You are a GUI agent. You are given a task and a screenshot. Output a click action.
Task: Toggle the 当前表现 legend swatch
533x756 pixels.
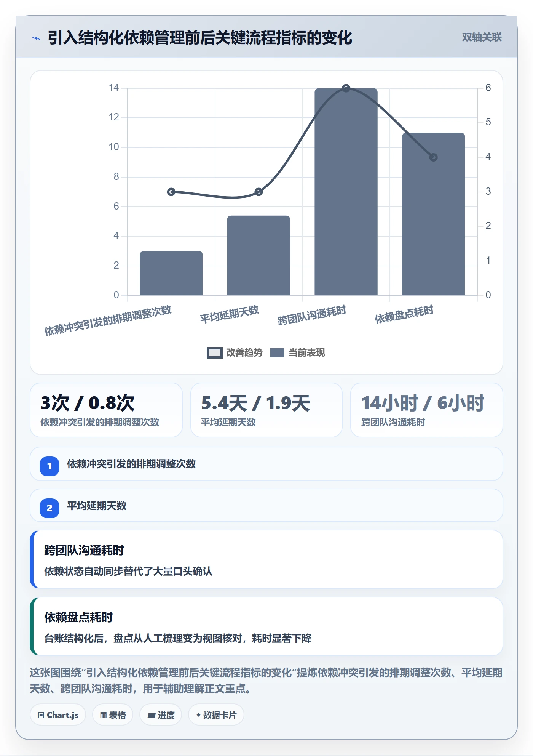(x=277, y=353)
